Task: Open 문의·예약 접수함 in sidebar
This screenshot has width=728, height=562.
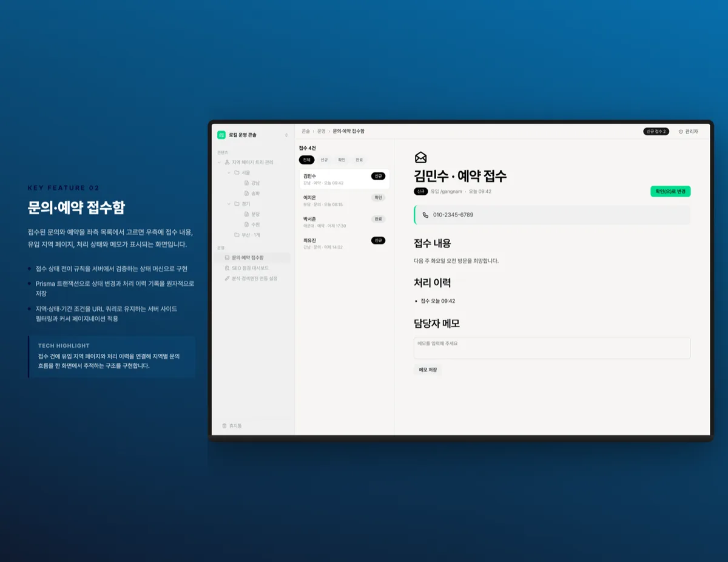Action: pos(253,257)
